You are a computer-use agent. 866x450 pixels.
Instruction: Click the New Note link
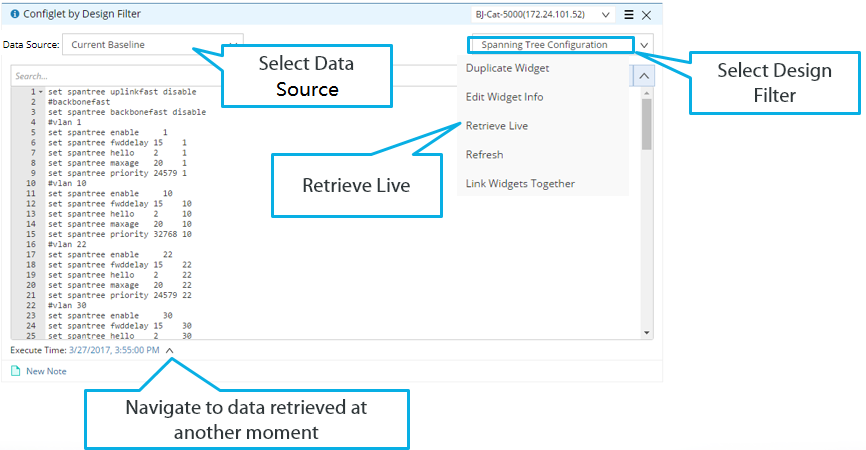[x=46, y=371]
